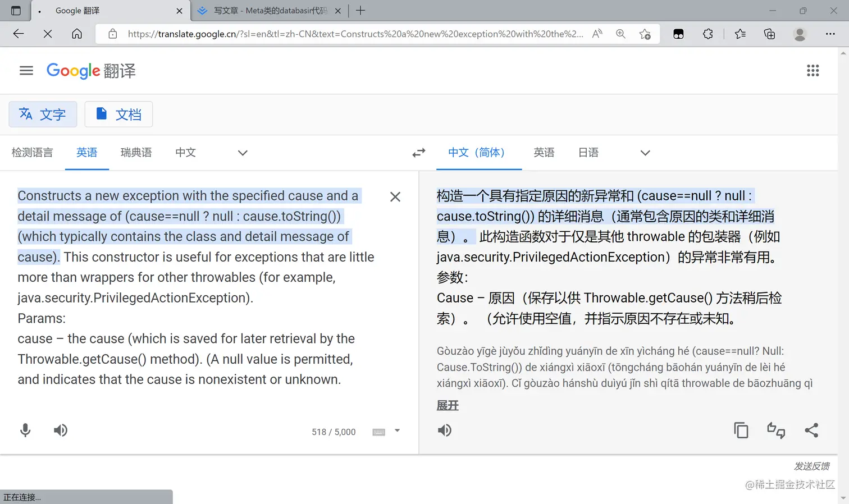Image resolution: width=849 pixels, height=504 pixels.
Task: Click the 发送反馈 feedback link
Action: click(x=811, y=466)
